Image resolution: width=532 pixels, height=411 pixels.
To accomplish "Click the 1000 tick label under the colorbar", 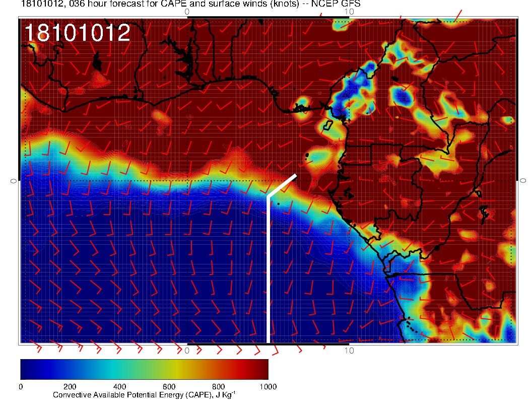I will point(268,387).
